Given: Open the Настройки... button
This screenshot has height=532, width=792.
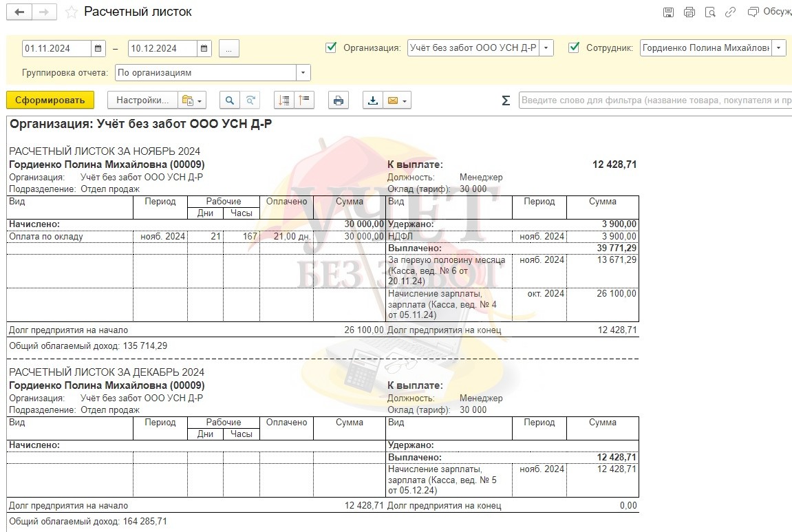Looking at the screenshot, I should (142, 100).
